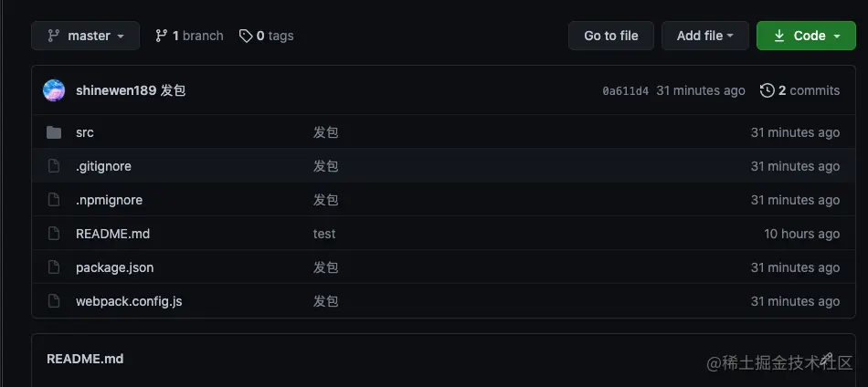Edit README with the pencil icon
Screen dimensions: 868x387
[826, 358]
